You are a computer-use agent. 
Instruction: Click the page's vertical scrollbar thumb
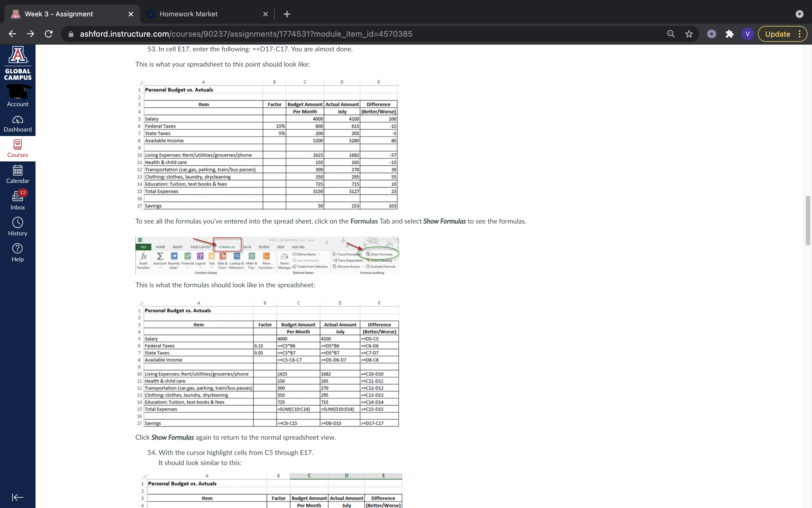pyautogui.click(x=808, y=220)
